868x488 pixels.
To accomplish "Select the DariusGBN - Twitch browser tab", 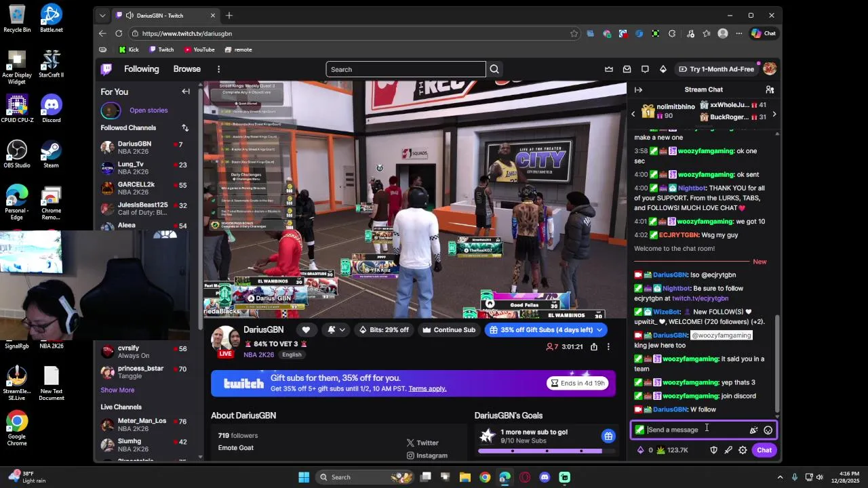I will [165, 15].
